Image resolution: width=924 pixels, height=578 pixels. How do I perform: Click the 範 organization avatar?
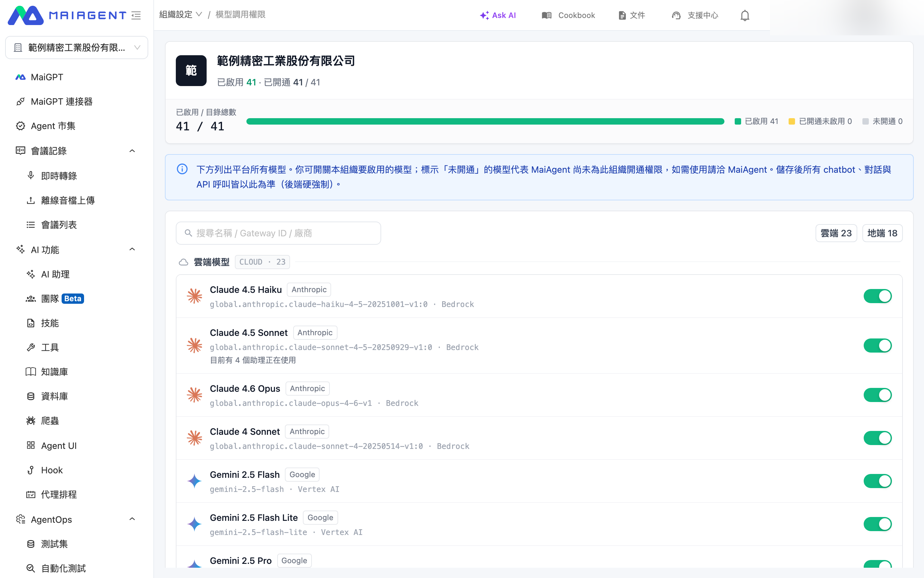click(x=191, y=71)
